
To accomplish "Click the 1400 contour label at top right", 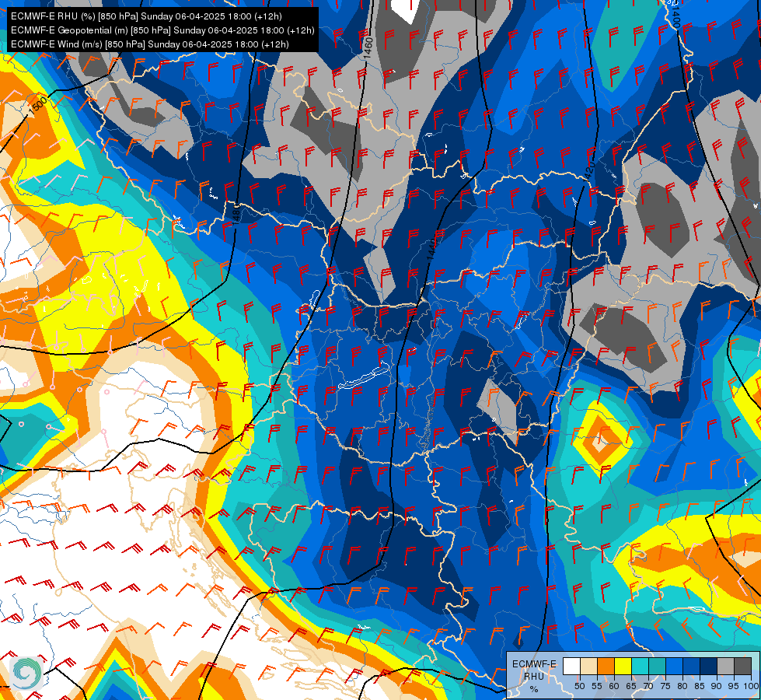I will [675, 18].
